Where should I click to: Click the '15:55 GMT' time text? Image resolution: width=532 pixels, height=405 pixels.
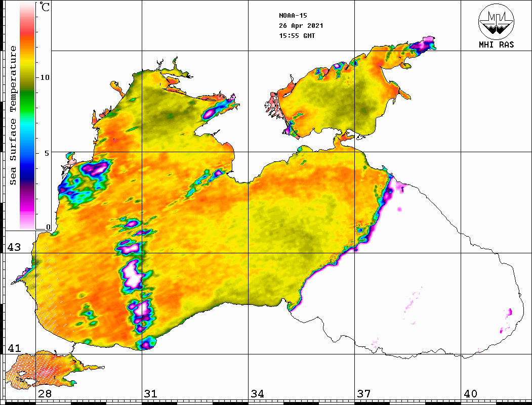[x=297, y=36]
